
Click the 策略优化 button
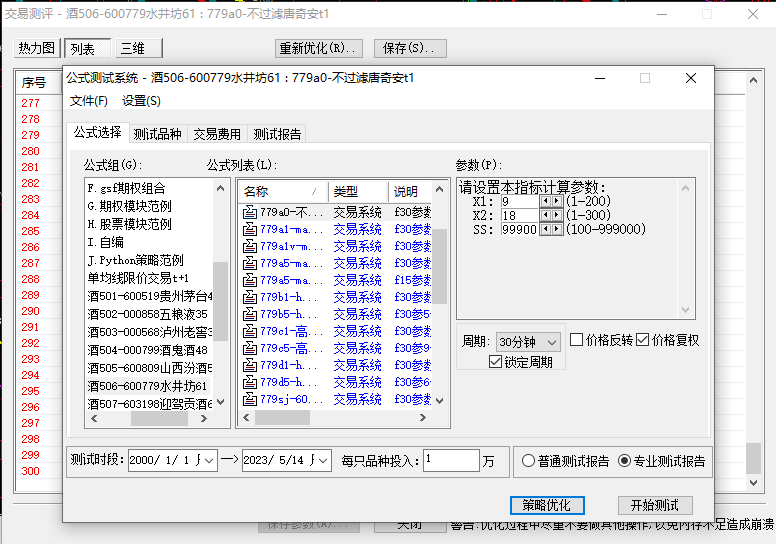coord(547,505)
